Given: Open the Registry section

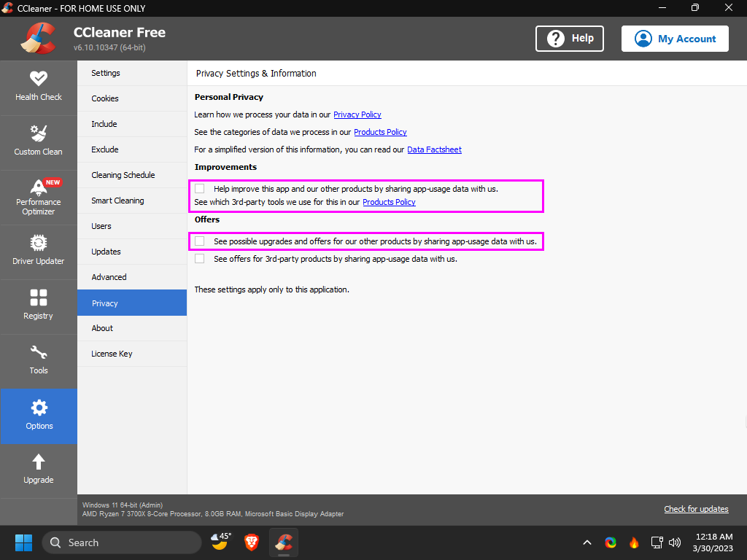Looking at the screenshot, I should coord(38,306).
